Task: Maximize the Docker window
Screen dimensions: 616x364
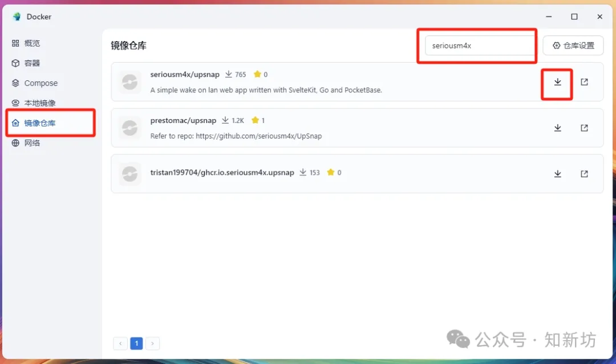Action: pos(574,17)
